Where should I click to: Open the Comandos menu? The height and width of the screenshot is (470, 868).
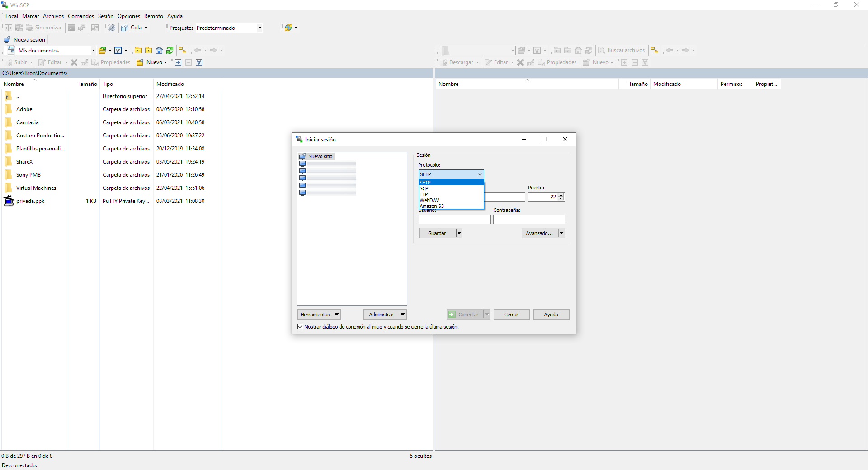[81, 16]
